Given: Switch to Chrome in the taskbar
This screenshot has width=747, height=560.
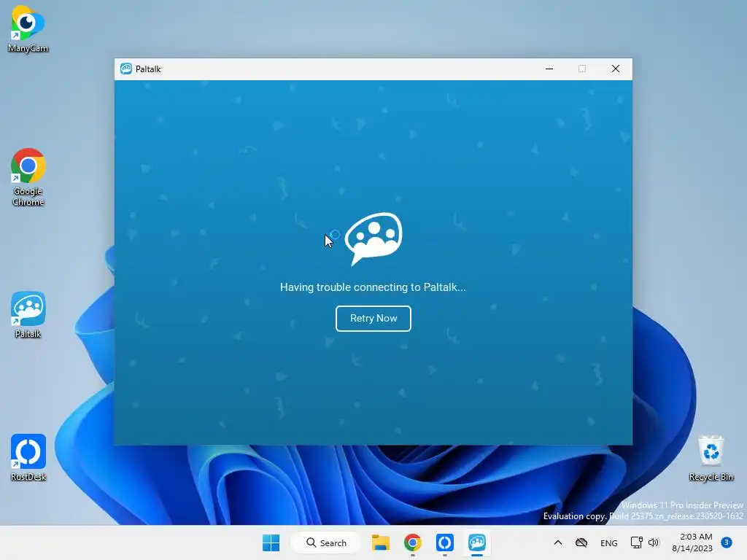Looking at the screenshot, I should pos(413,542).
